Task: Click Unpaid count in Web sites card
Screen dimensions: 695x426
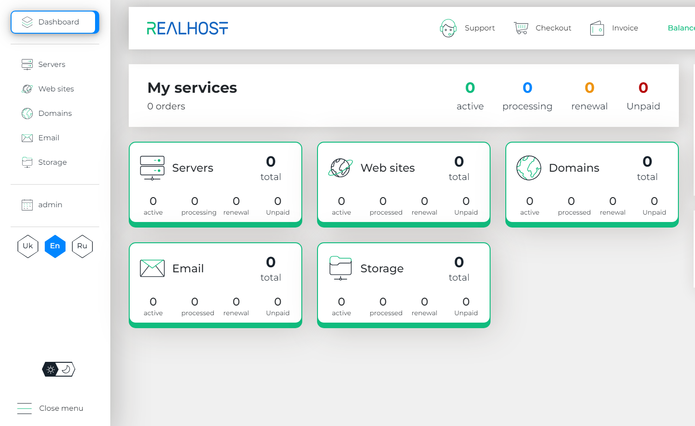Action: [466, 201]
